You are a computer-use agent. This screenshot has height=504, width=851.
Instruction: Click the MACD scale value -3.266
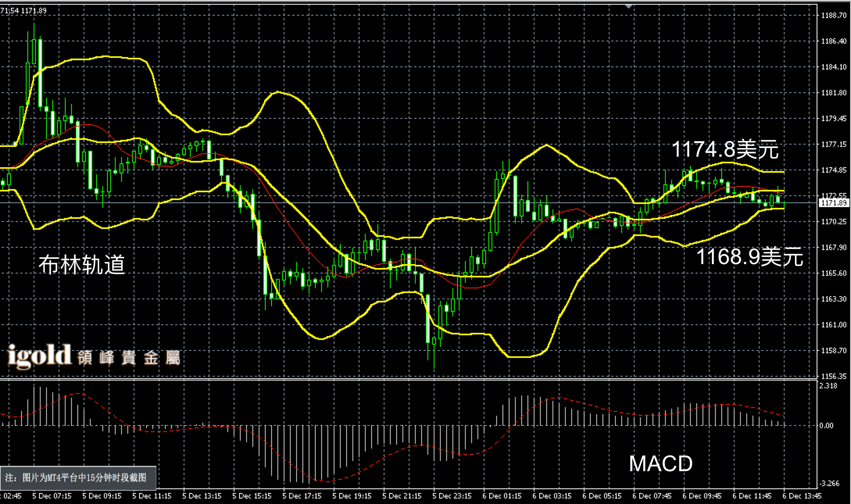829,484
